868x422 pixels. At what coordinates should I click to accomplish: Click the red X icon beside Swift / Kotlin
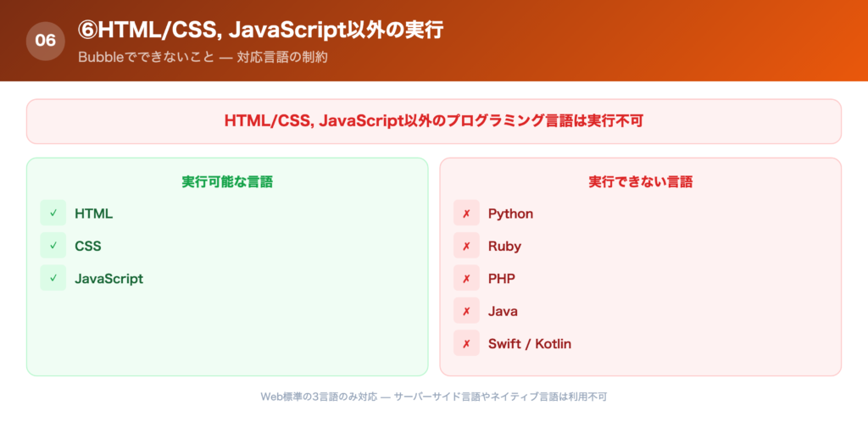[466, 343]
